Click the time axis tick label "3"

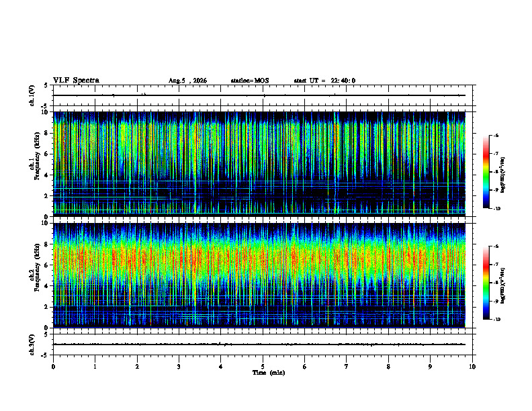(179, 366)
